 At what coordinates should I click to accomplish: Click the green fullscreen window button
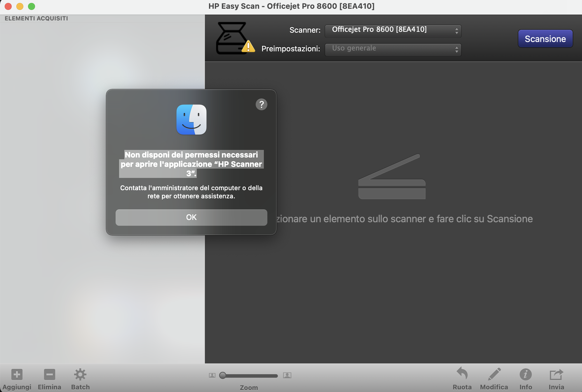click(x=32, y=6)
